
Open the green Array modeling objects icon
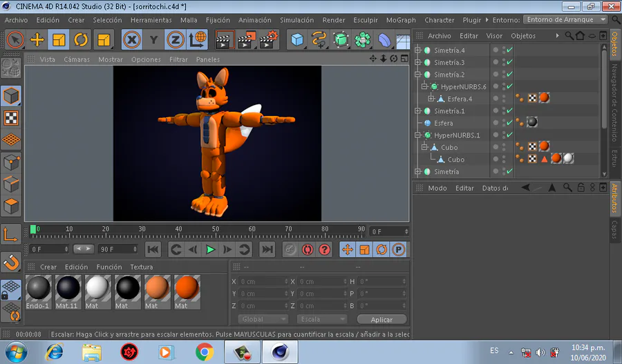pos(362,39)
